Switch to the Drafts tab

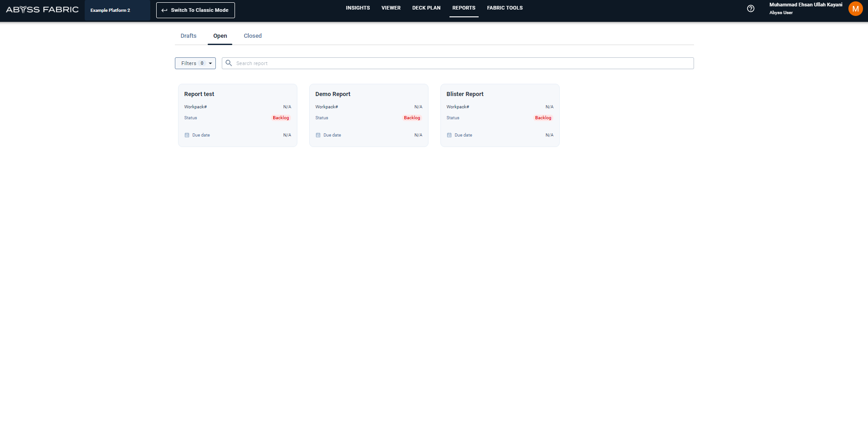tap(188, 36)
